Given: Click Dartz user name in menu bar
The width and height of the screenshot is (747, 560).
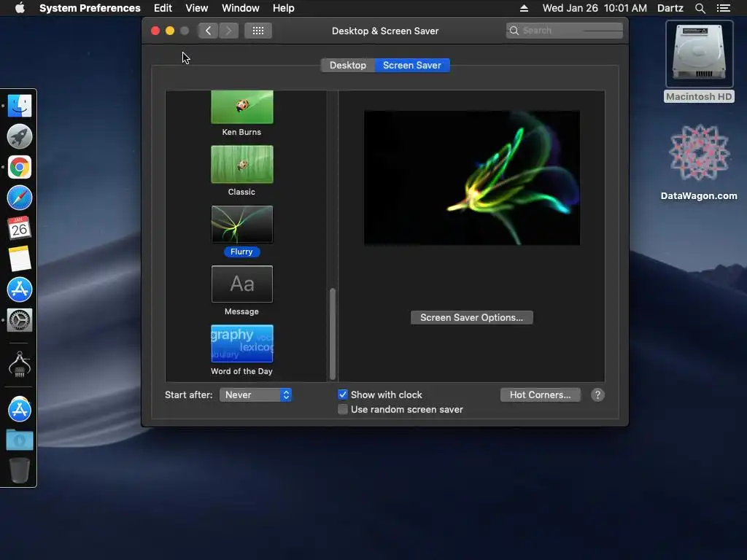Looking at the screenshot, I should click(670, 8).
